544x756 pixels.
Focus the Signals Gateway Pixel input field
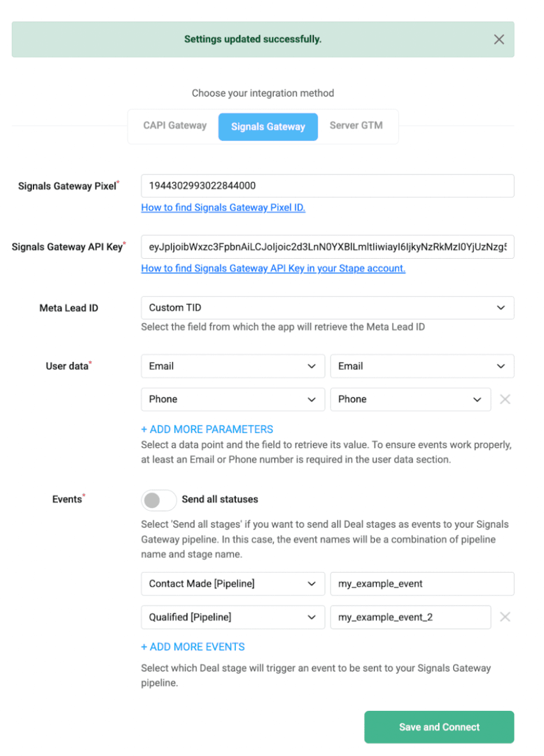327,186
